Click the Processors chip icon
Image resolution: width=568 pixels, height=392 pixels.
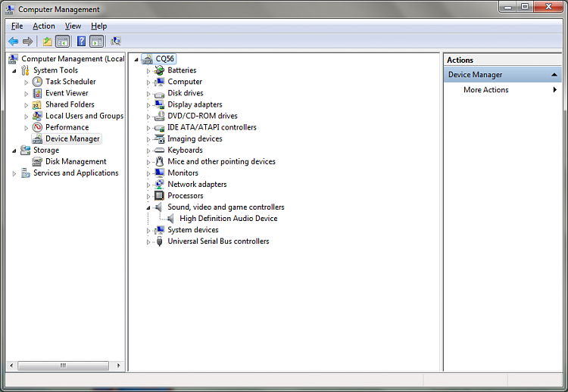coord(159,196)
